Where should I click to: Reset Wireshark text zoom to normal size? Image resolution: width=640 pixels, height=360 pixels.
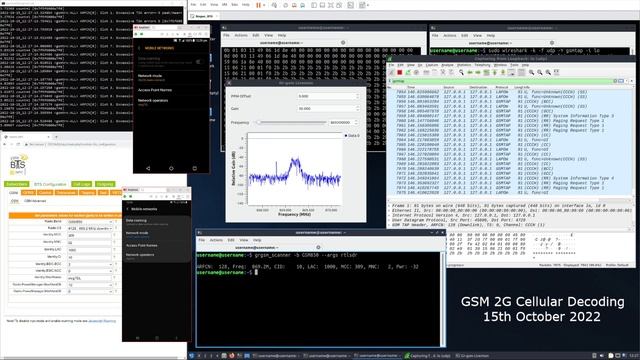548,72
